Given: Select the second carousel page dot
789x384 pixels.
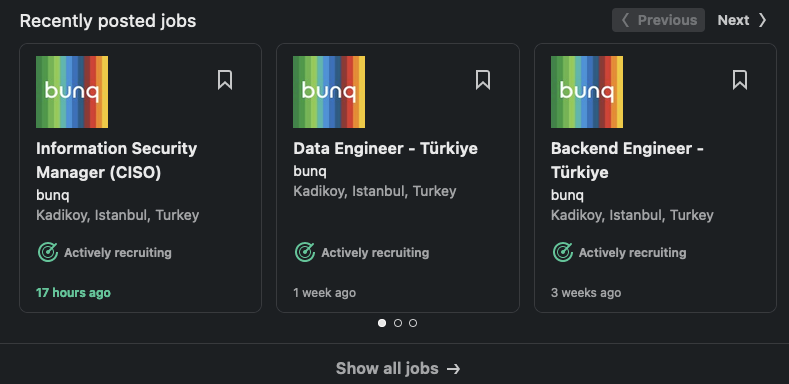Looking at the screenshot, I should click(x=398, y=323).
